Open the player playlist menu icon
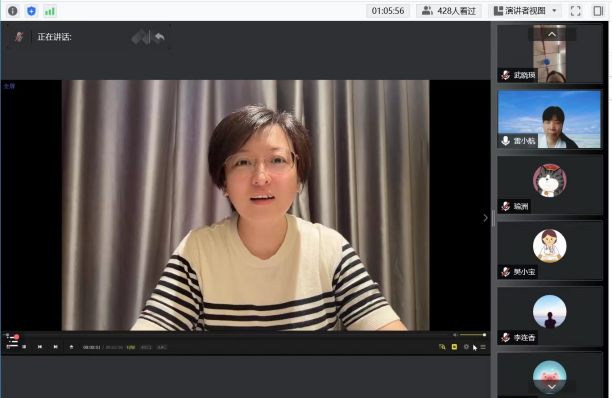The height and width of the screenshot is (398, 612). click(x=483, y=347)
